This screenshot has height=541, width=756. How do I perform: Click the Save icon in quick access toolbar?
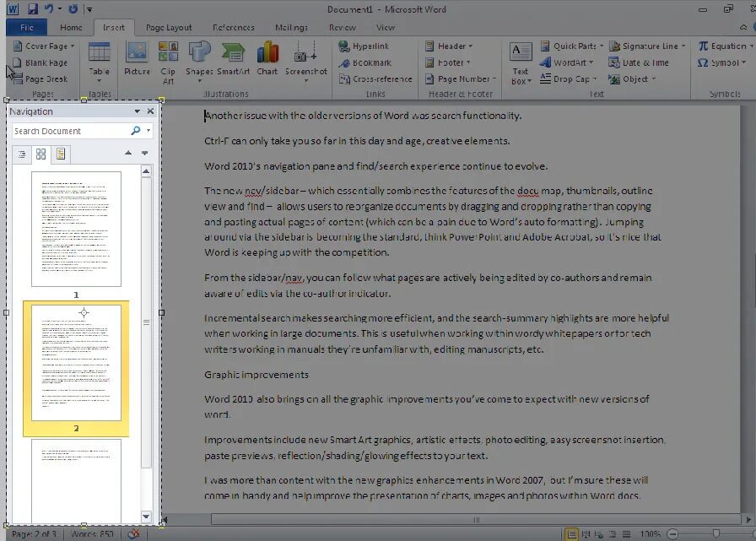pos(32,8)
